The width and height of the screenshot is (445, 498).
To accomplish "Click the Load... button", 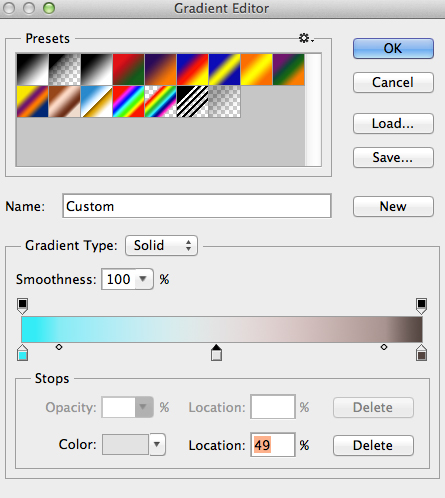I will coord(393,123).
